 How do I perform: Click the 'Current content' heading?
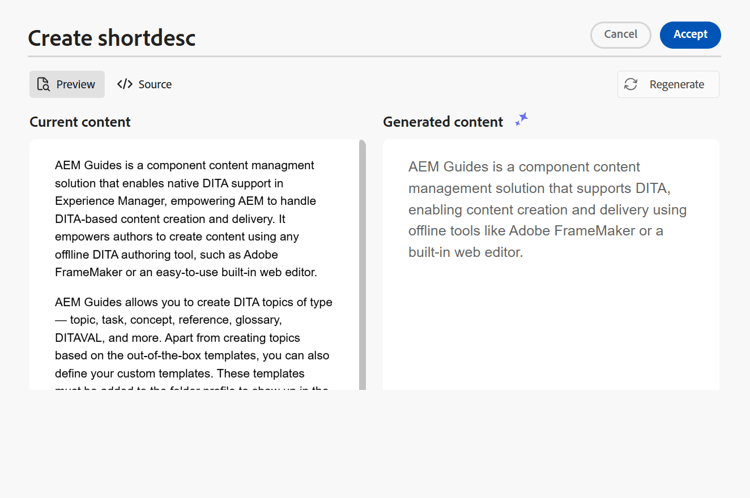(80, 122)
